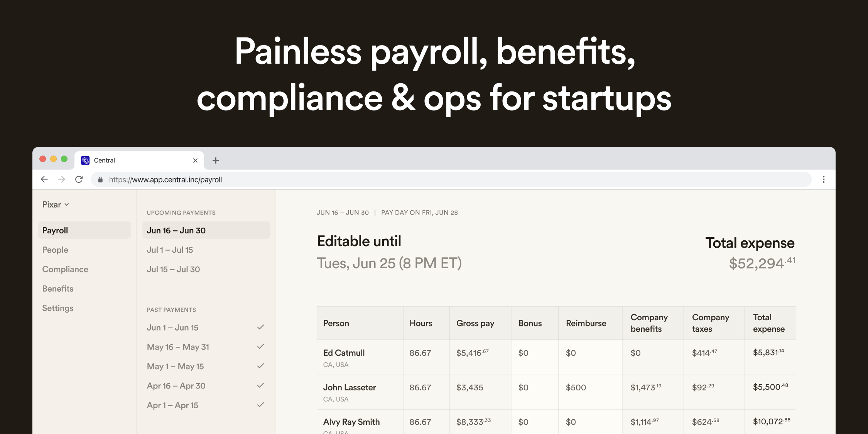Reload the page with refresh icon

click(x=79, y=179)
